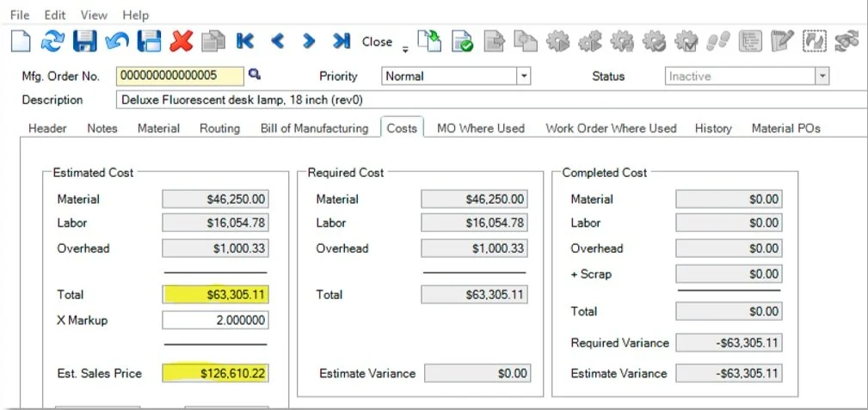Click the document with green checkmark icon
868x410 pixels.
click(462, 41)
